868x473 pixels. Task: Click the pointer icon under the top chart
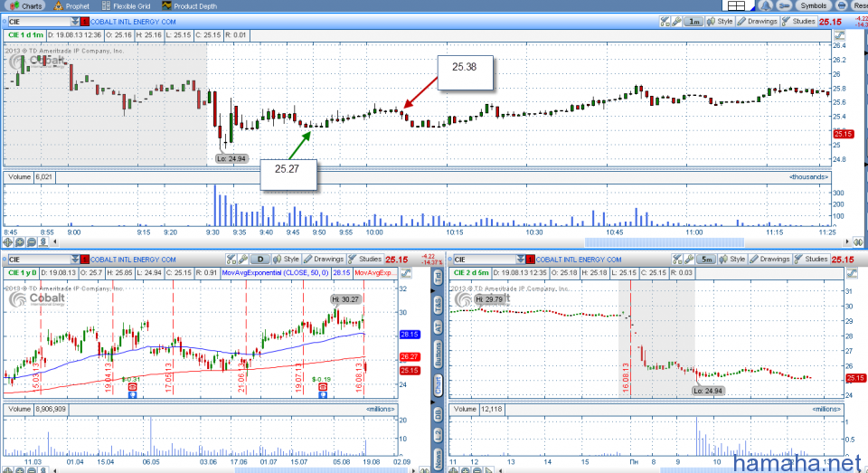click(x=42, y=242)
